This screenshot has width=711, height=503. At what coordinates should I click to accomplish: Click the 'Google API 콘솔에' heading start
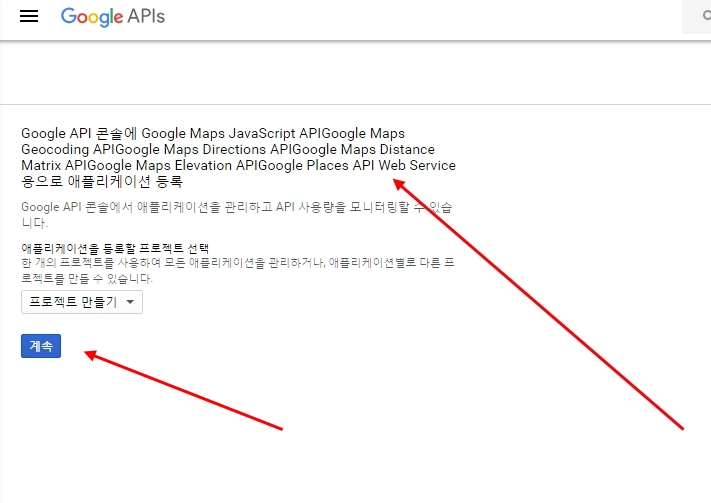pos(79,133)
